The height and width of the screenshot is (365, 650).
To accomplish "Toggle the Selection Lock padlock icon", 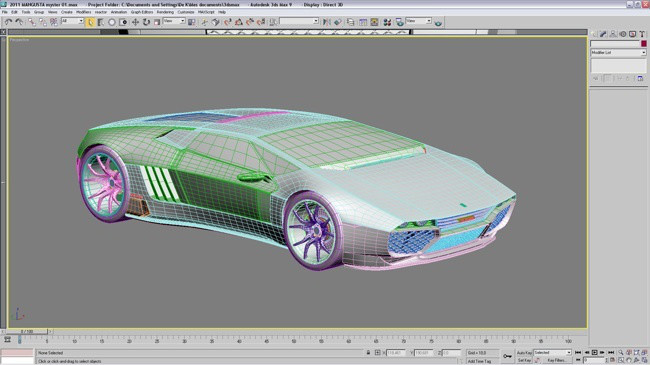I will click(x=368, y=353).
